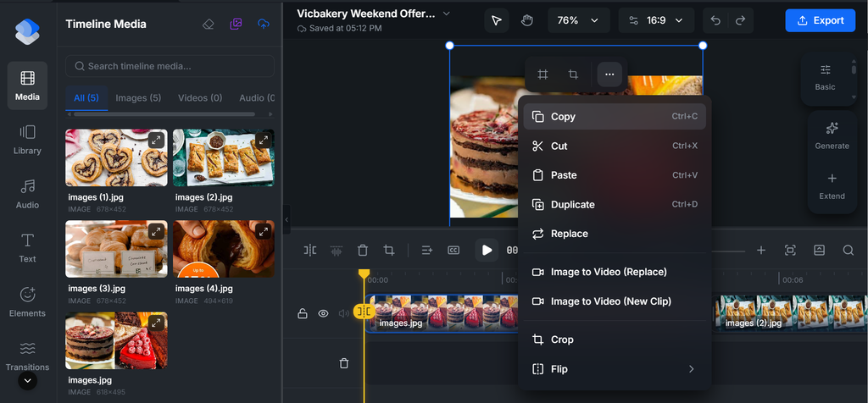Click the eraser clear-media icon
The height and width of the screenshot is (403, 868).
click(x=209, y=24)
